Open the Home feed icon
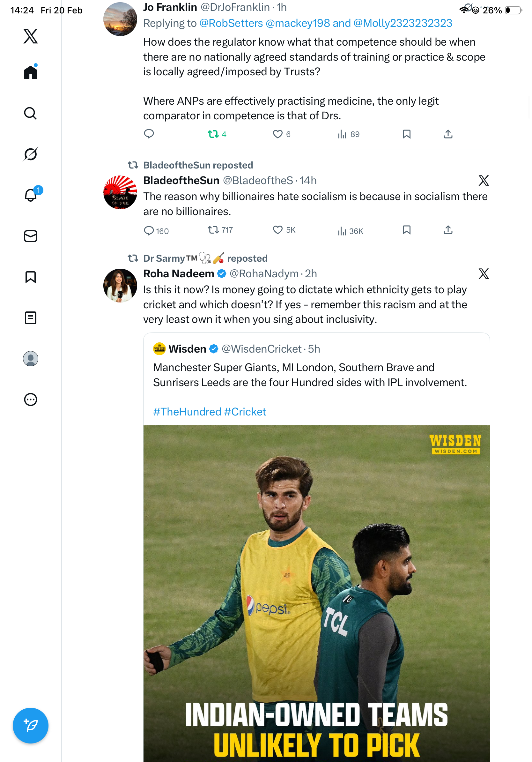 (x=31, y=72)
